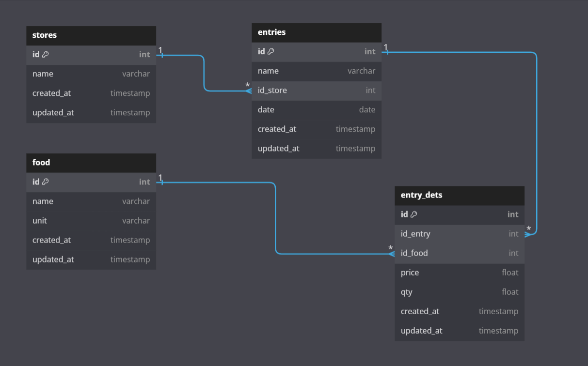This screenshot has width=588, height=366.
Task: Select the entry_dets table header
Action: [x=459, y=195]
